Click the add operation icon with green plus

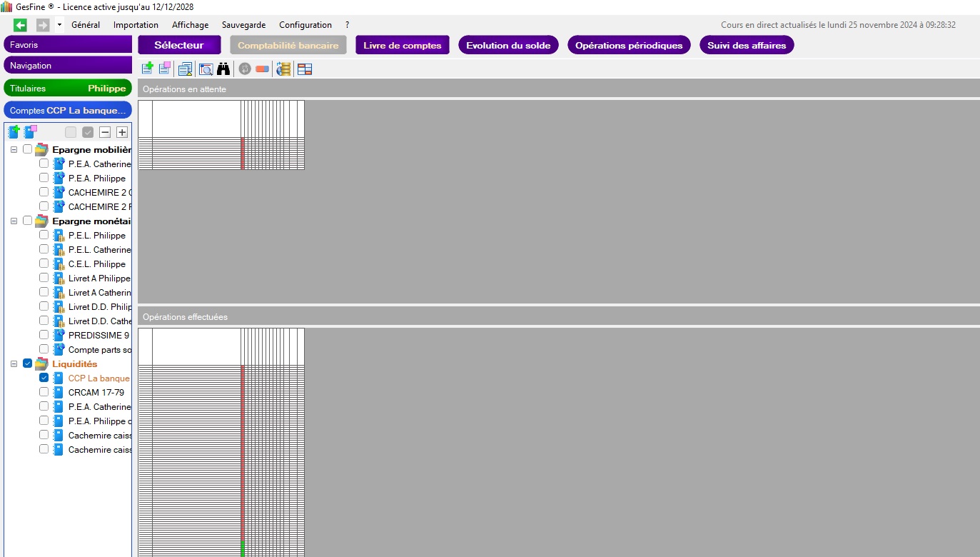click(148, 69)
